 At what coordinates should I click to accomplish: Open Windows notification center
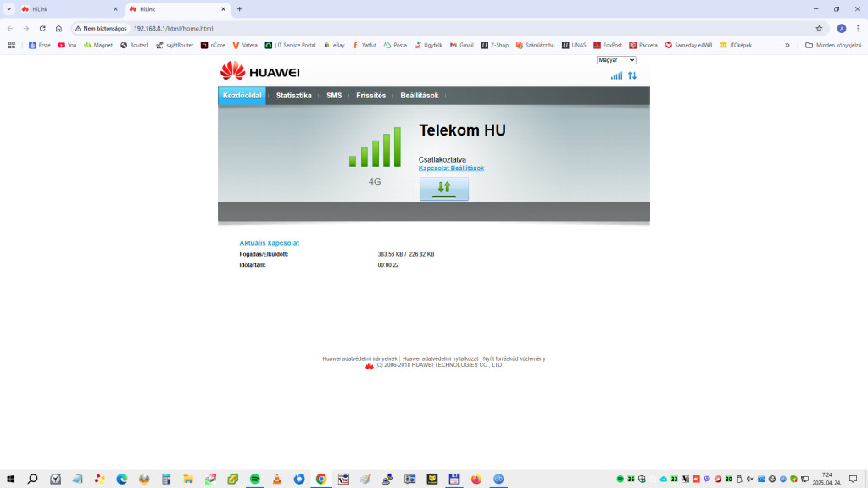853,480
